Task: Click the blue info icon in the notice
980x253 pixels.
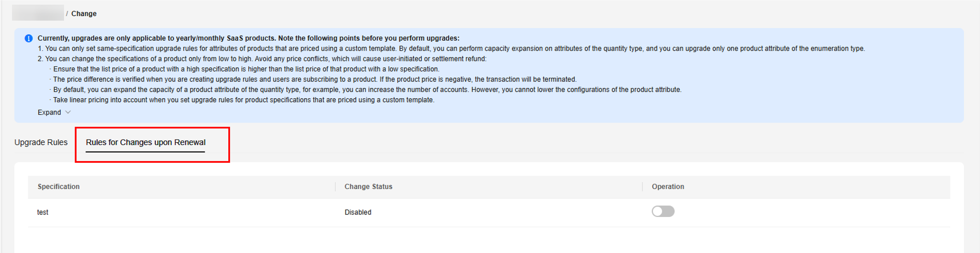Action: 28,39
